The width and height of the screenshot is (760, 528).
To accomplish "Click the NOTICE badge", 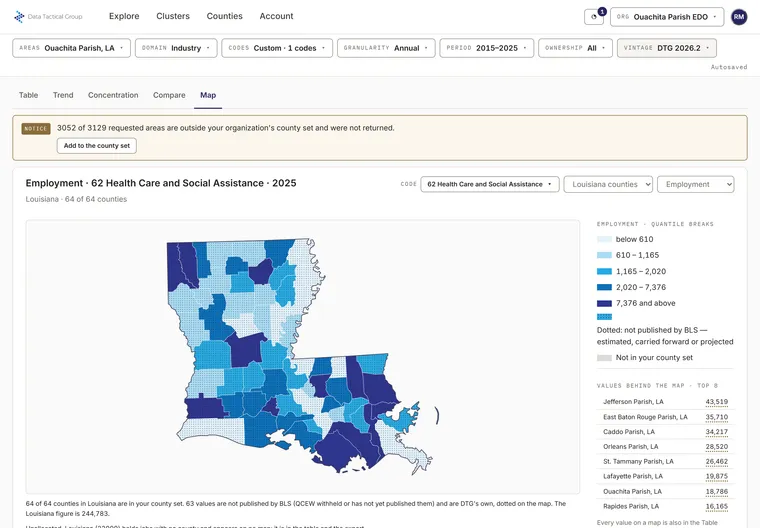I will coord(36,128).
